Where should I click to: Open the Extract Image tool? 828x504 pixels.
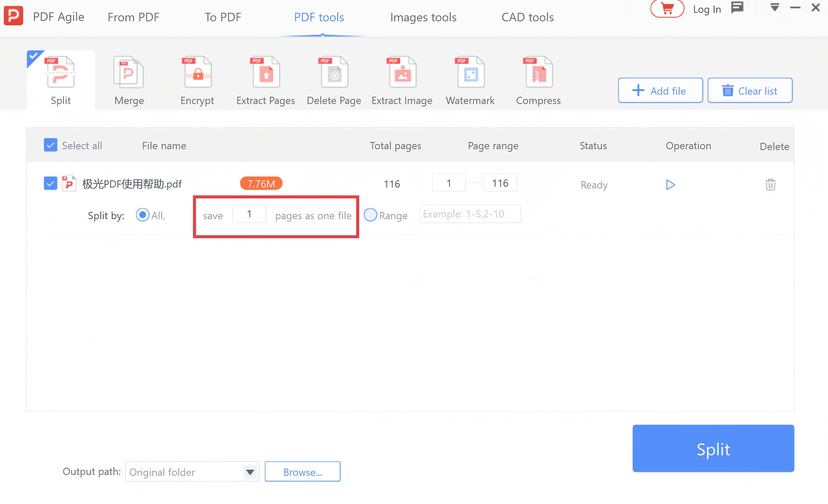(x=402, y=81)
